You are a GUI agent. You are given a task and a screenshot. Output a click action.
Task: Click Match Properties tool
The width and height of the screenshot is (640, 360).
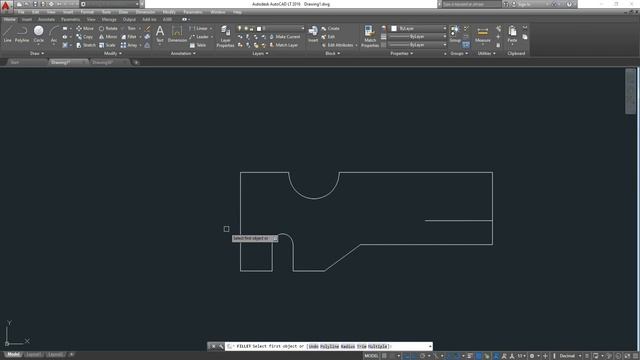[x=370, y=36]
